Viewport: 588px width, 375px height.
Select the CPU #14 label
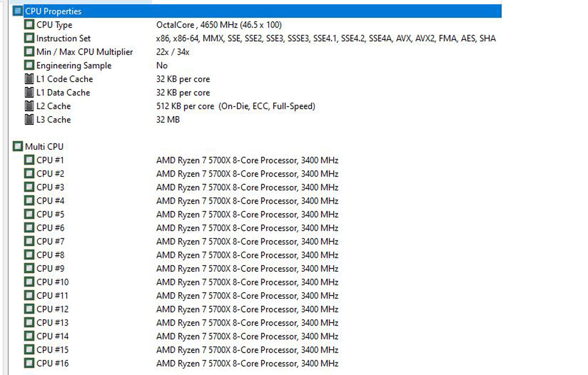(53, 336)
